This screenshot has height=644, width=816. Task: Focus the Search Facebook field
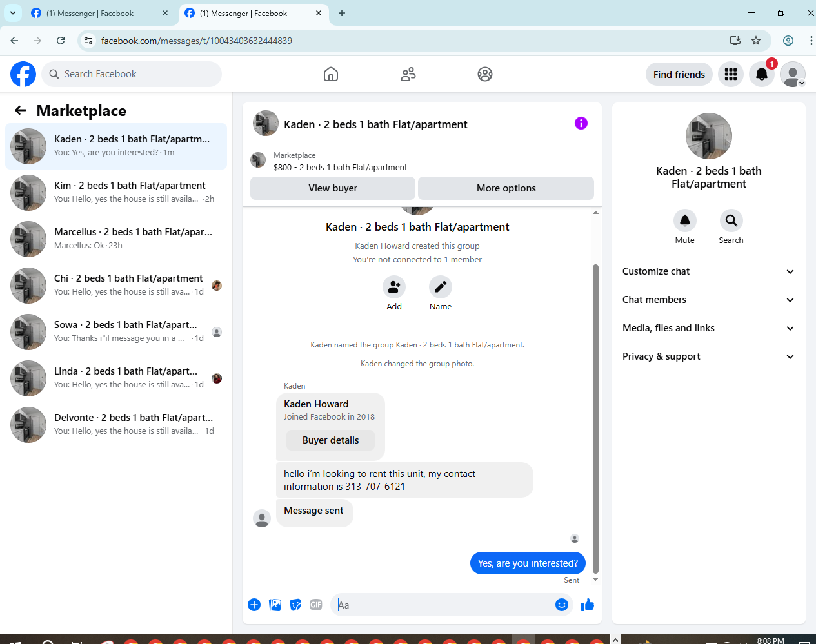click(132, 74)
